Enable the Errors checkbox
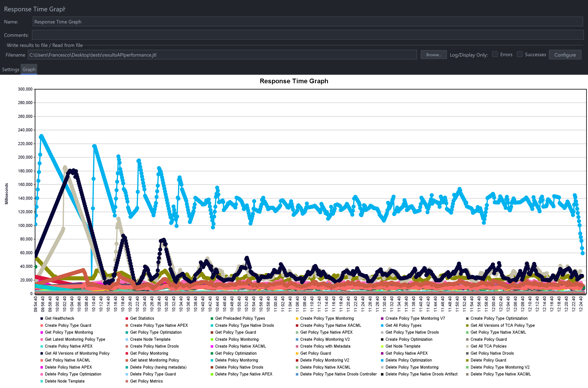This screenshot has height=388, width=588. click(x=495, y=54)
